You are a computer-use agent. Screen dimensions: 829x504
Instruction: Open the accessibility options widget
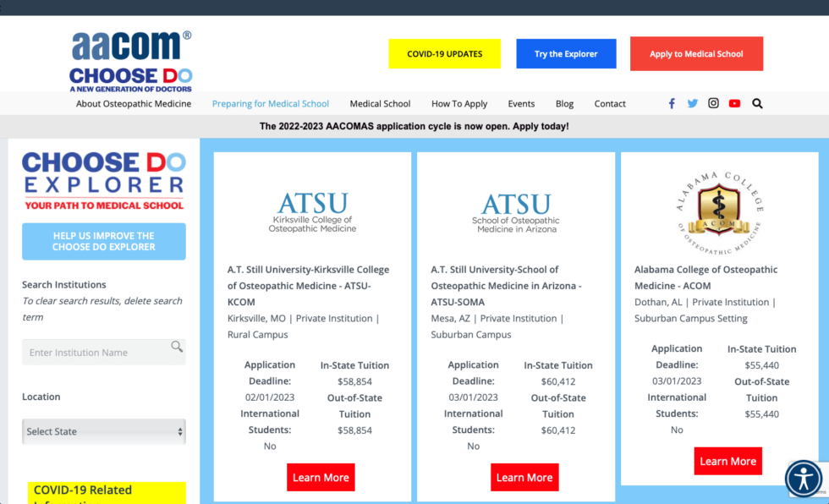802,479
